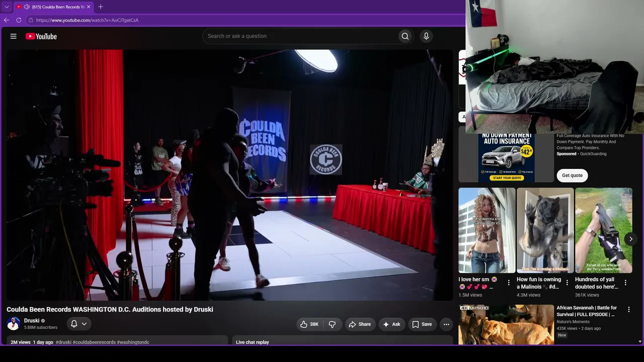The width and height of the screenshot is (644, 362).
Task: Expand the notification bell dropdown
Action: (x=79, y=324)
